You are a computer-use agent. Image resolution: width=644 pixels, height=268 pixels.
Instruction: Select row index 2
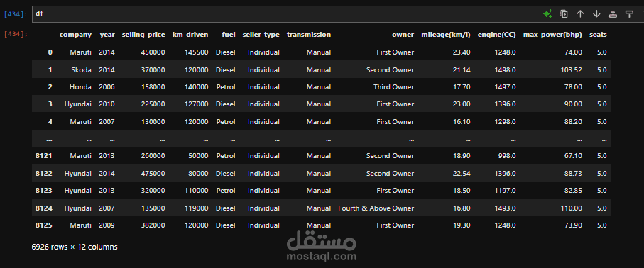50,87
